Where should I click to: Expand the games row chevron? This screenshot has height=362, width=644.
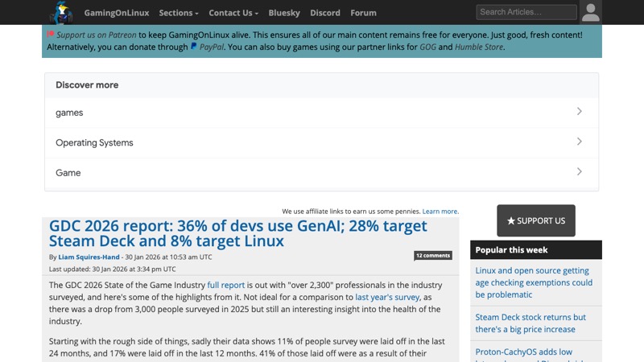(579, 111)
